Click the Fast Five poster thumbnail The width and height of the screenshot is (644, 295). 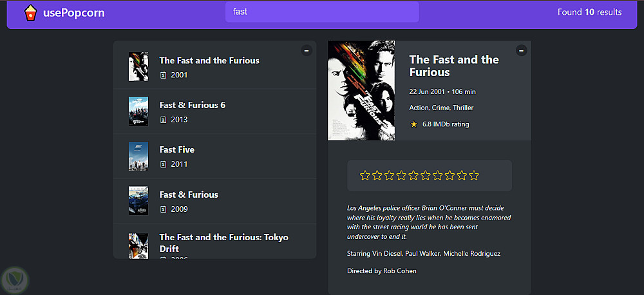click(x=138, y=156)
